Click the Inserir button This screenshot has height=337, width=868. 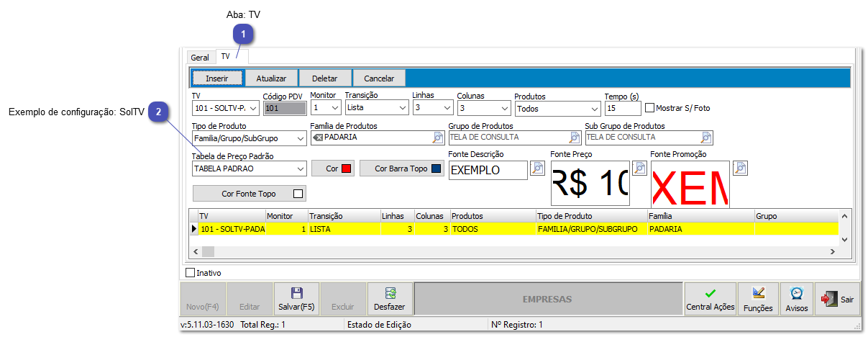click(x=217, y=78)
